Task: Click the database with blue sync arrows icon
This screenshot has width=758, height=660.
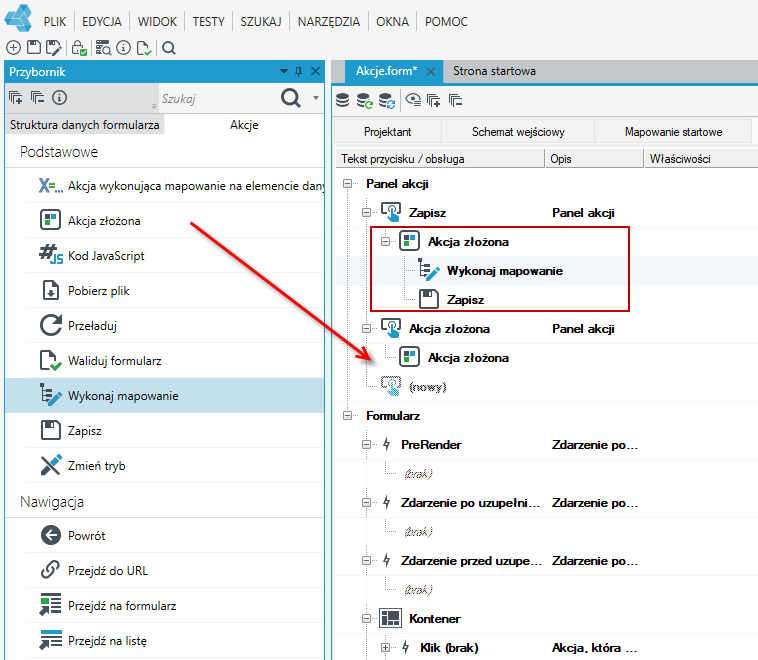Action: pos(387,101)
